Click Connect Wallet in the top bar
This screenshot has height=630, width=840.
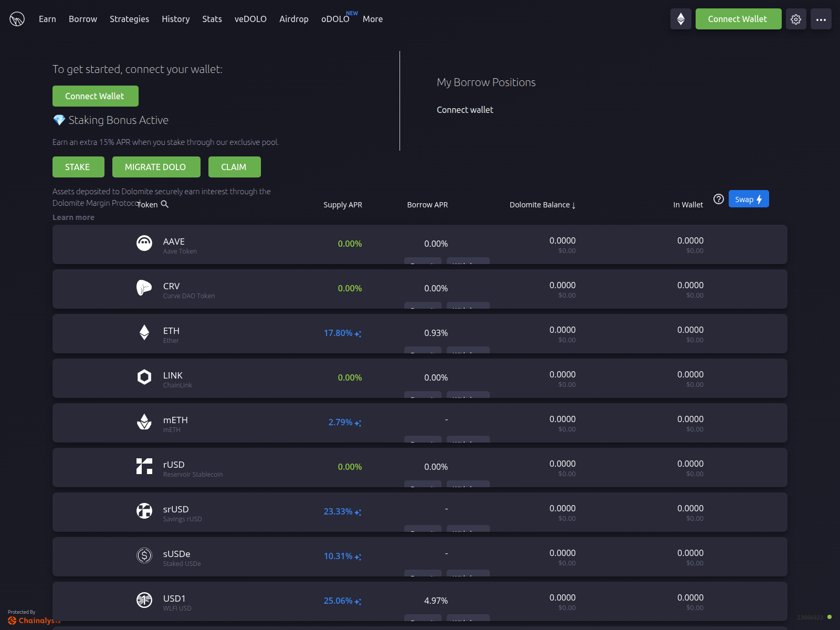[738, 19]
